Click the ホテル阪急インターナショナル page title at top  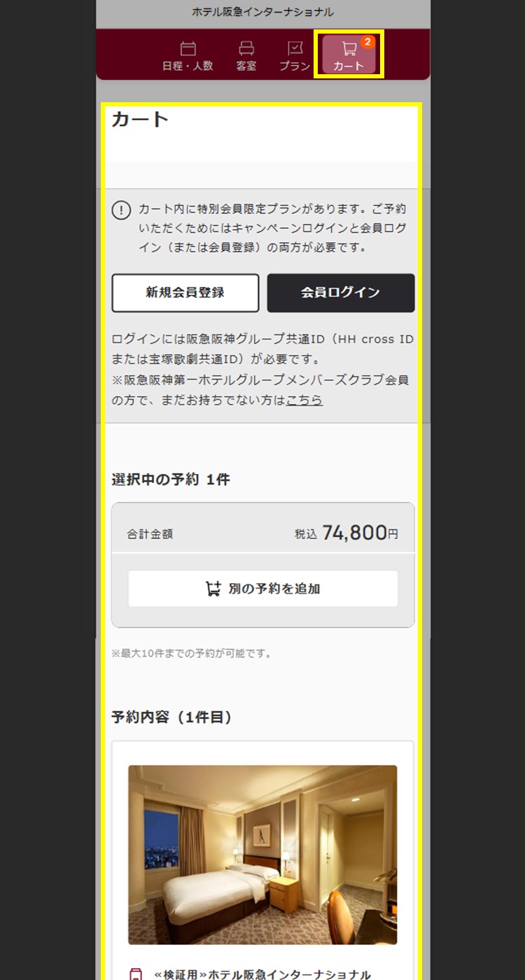(262, 12)
